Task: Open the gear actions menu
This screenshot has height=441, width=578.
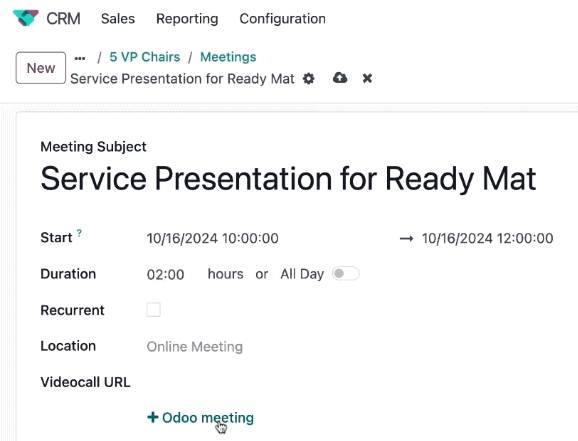Action: tap(309, 79)
